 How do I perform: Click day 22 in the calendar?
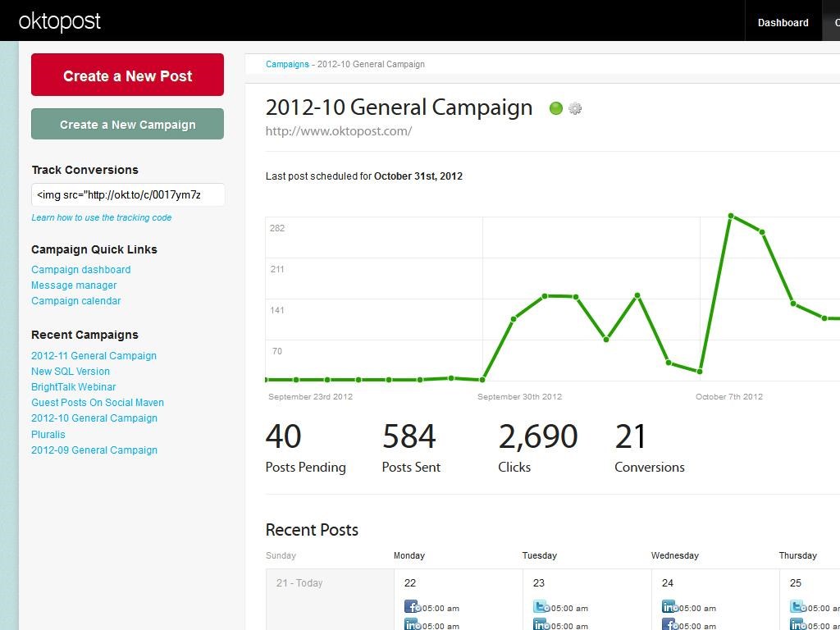(410, 583)
